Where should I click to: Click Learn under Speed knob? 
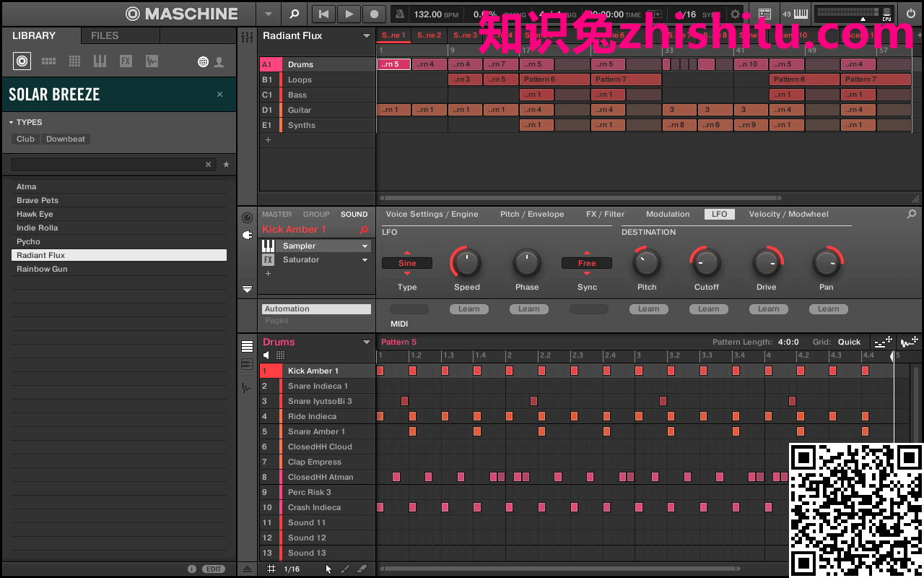pos(468,309)
